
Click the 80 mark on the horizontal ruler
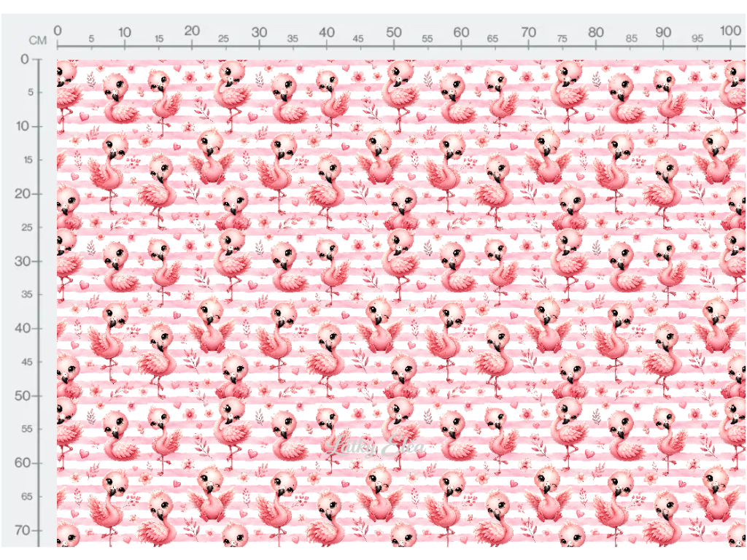click(x=595, y=32)
